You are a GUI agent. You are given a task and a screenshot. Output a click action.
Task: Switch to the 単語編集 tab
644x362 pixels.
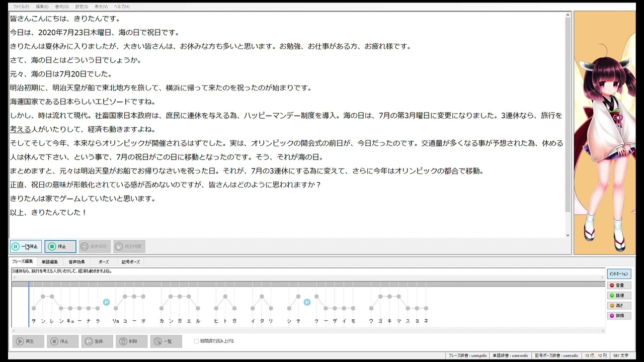point(50,262)
